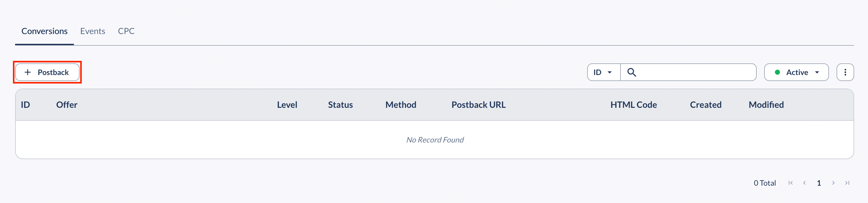Expand the ID search-field dropdown

click(x=603, y=72)
